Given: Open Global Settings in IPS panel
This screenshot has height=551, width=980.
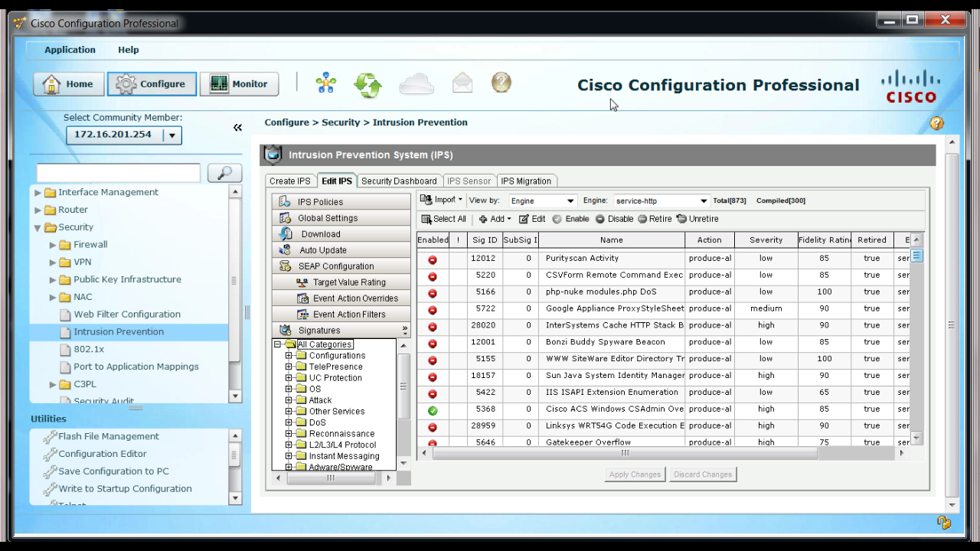Looking at the screenshot, I should [x=328, y=218].
